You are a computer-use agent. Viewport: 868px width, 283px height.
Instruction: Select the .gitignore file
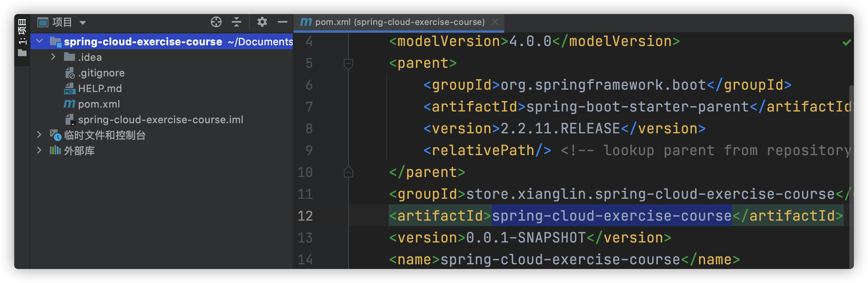click(101, 73)
